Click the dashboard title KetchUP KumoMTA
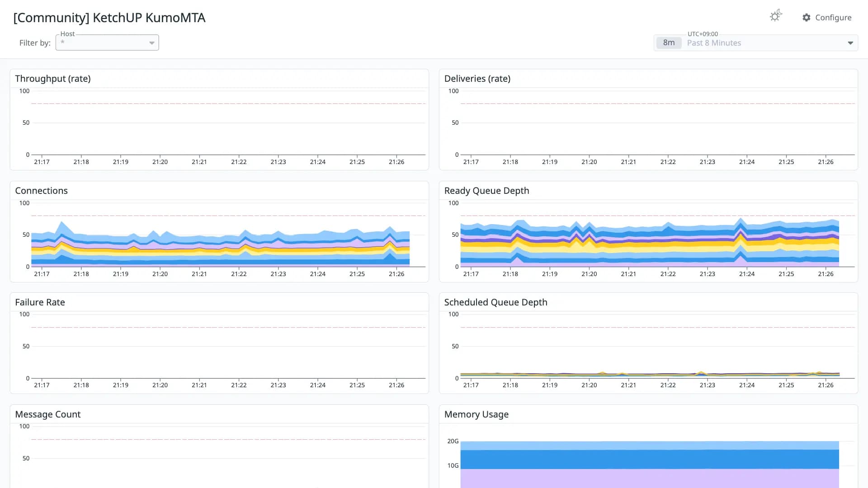 109,18
